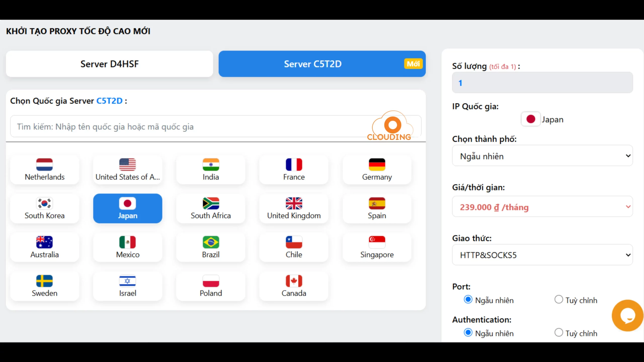The image size is (644, 362).
Task: Open the Giao thức HTTP&SOCKS5 dropdown
Action: pos(542,255)
